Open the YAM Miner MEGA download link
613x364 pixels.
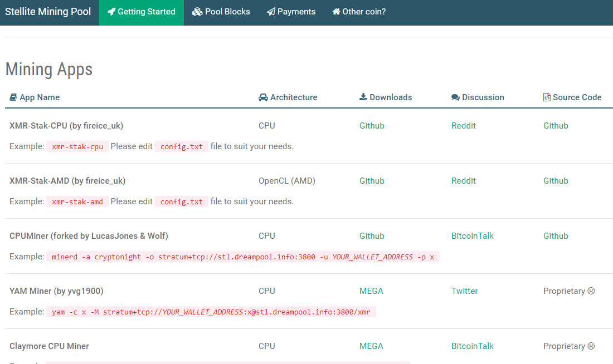click(x=371, y=291)
